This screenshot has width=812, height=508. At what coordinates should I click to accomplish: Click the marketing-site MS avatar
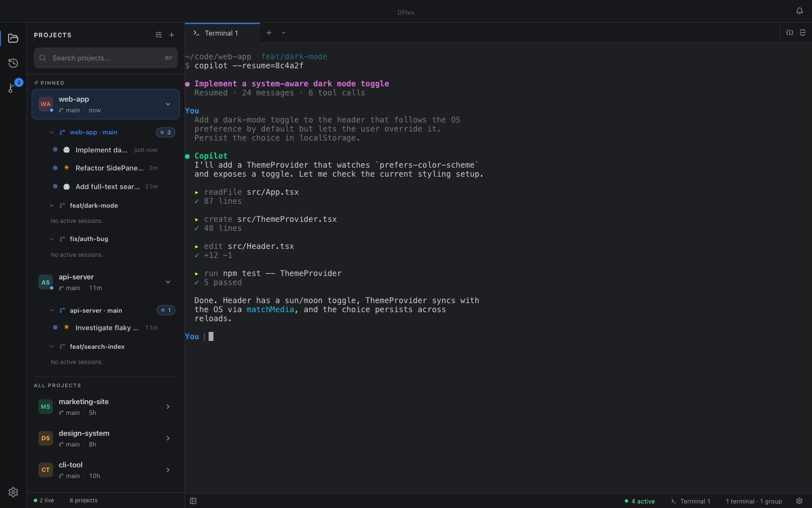(46, 406)
